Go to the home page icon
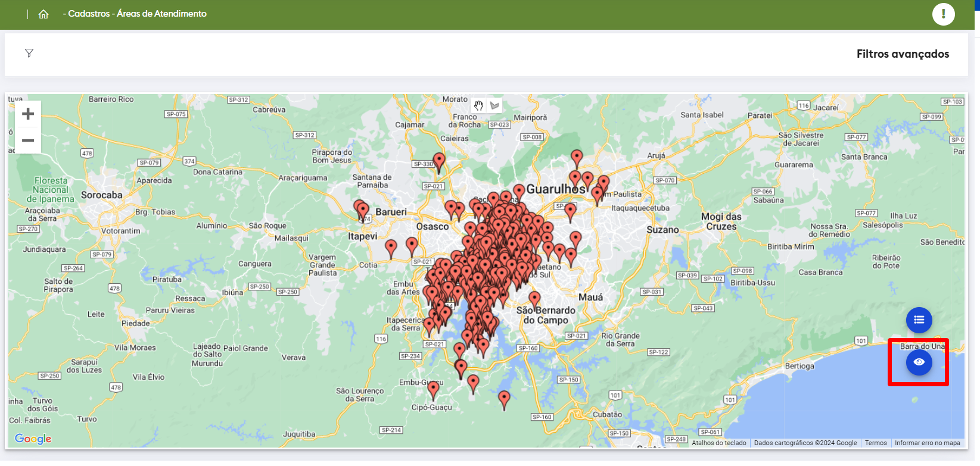The image size is (980, 466). pos(43,14)
